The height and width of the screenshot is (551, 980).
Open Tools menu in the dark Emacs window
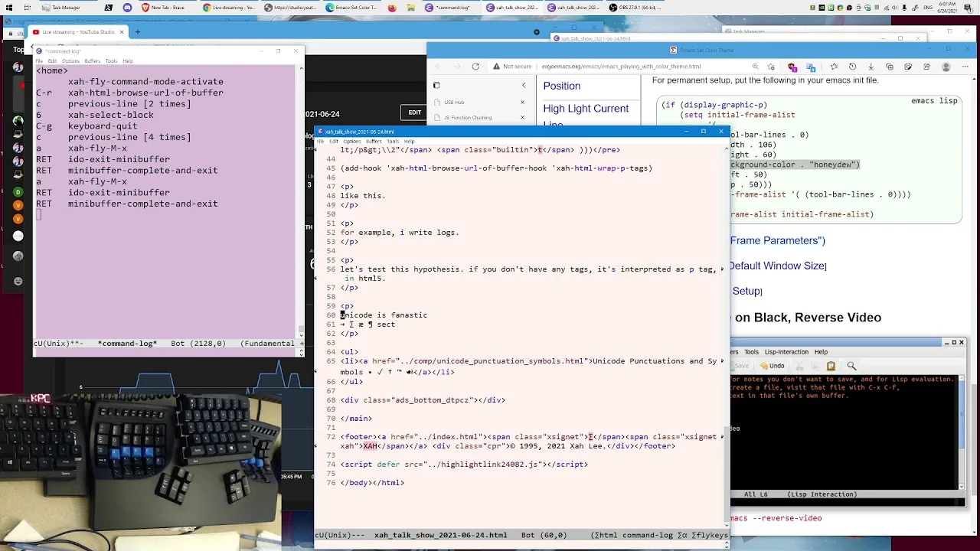pyautogui.click(x=752, y=352)
